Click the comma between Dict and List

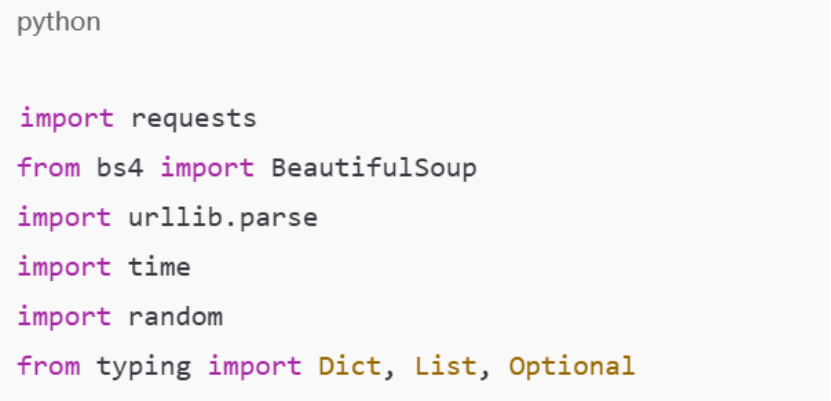[x=389, y=372]
